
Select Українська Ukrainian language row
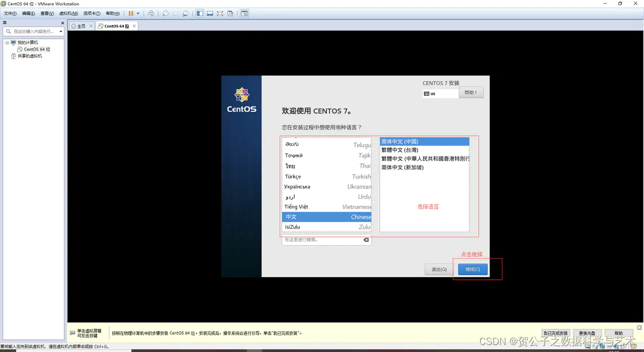[x=327, y=186]
